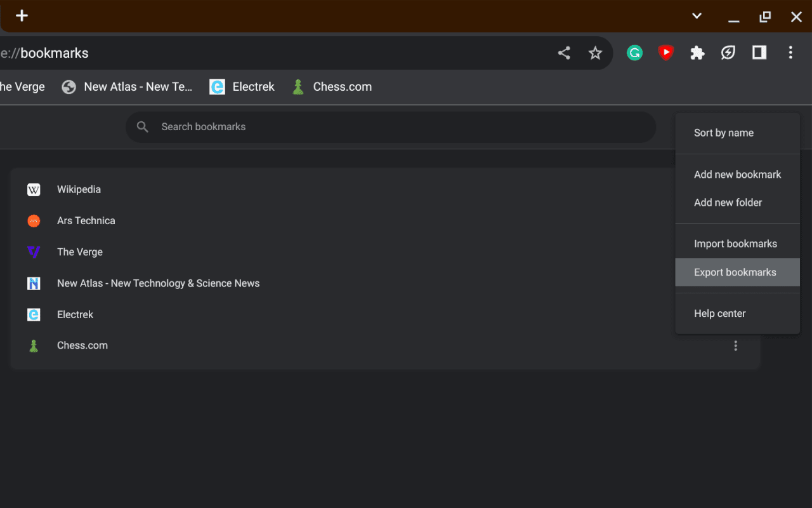Click the New Atlas favicon in list

[34, 283]
